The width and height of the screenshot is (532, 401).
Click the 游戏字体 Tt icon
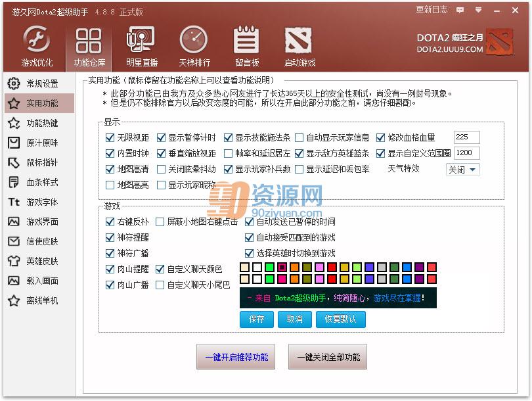click(14, 202)
